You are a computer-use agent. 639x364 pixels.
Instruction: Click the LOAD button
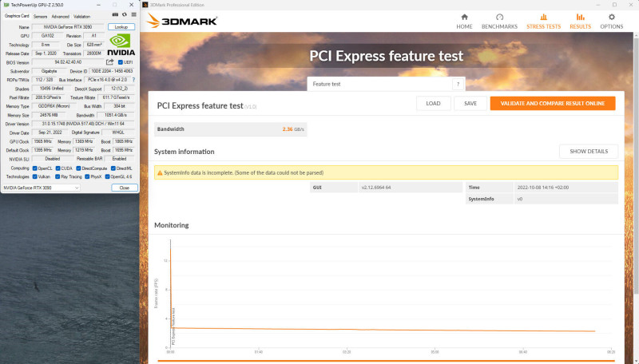click(x=433, y=104)
